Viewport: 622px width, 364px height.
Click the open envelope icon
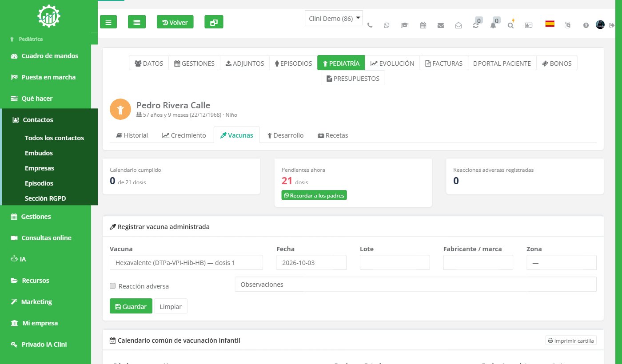point(459,25)
